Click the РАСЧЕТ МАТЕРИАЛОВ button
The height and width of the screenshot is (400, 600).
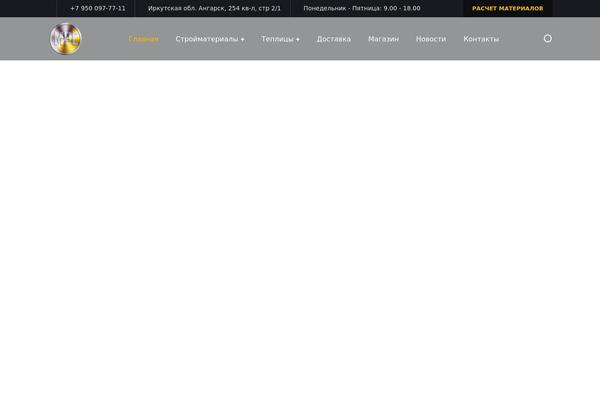click(507, 8)
